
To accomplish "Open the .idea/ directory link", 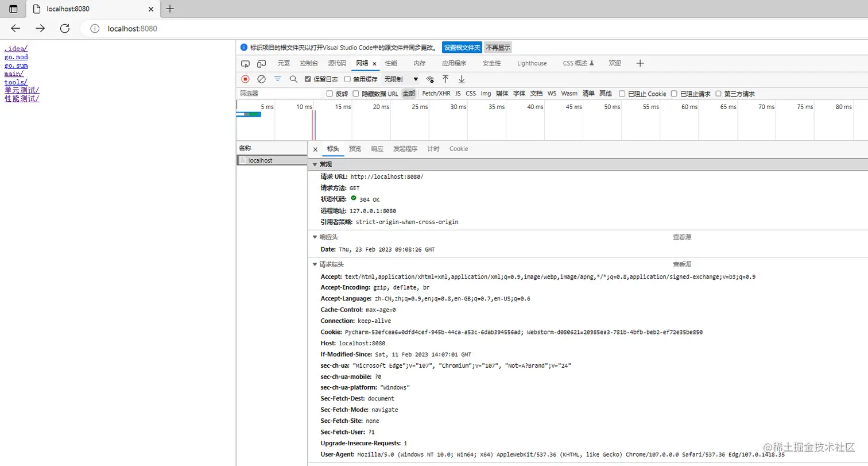I will (x=16, y=49).
